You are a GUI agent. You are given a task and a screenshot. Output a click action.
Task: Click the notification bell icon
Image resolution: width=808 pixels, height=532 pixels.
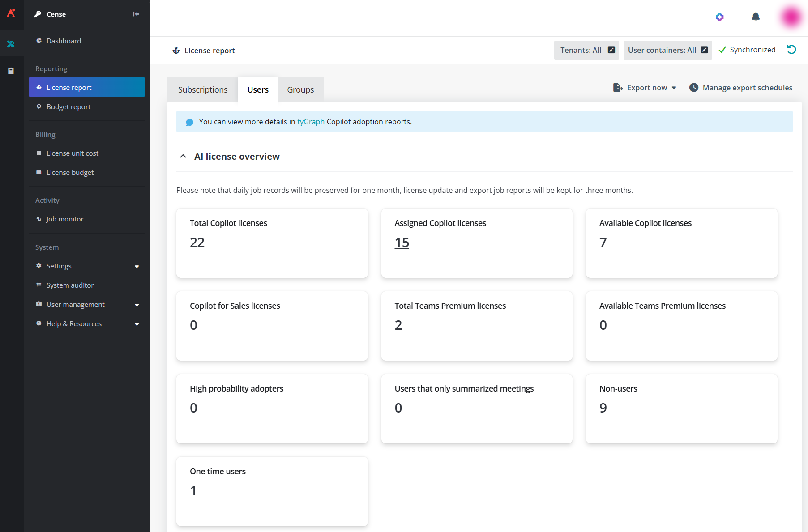[756, 17]
